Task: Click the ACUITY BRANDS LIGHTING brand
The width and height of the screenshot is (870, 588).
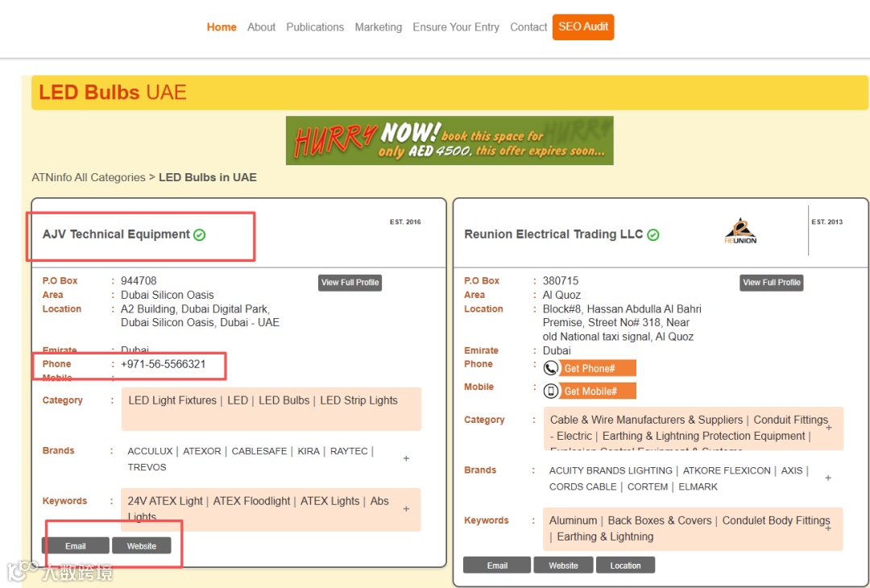Action: click(611, 471)
